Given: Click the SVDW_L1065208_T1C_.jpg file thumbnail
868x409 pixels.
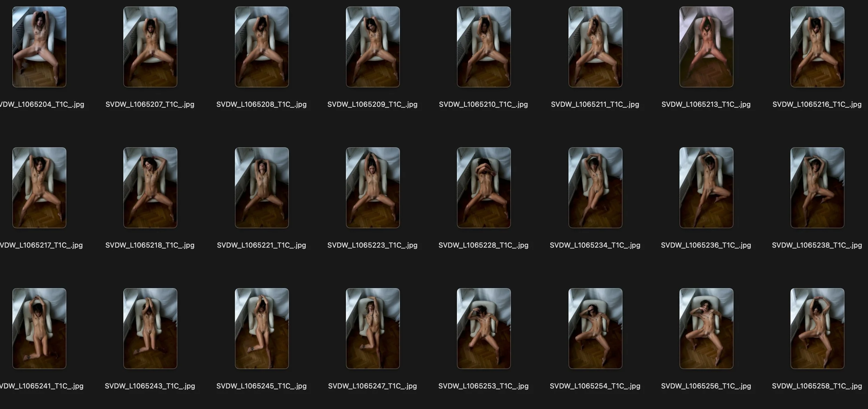Looking at the screenshot, I should click(262, 47).
